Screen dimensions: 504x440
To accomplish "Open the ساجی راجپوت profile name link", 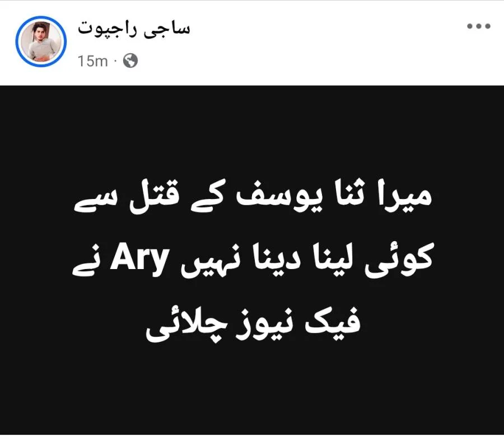I will click(x=134, y=29).
